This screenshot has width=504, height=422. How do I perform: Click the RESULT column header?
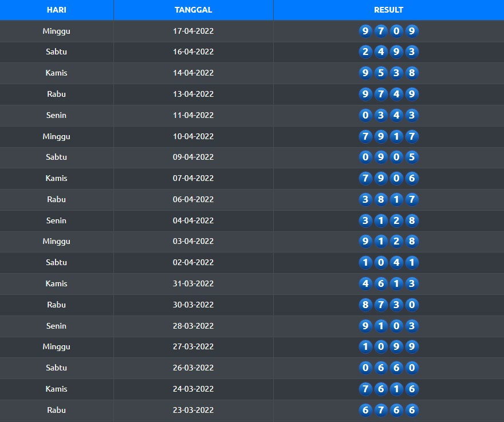click(389, 10)
